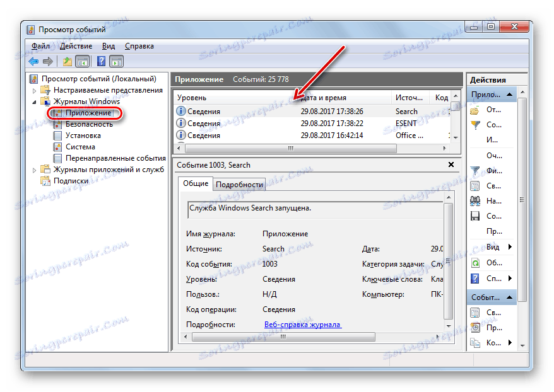This screenshot has height=392, width=554.
Task: Toggle the action pane toolbar icon
Action: (117, 62)
